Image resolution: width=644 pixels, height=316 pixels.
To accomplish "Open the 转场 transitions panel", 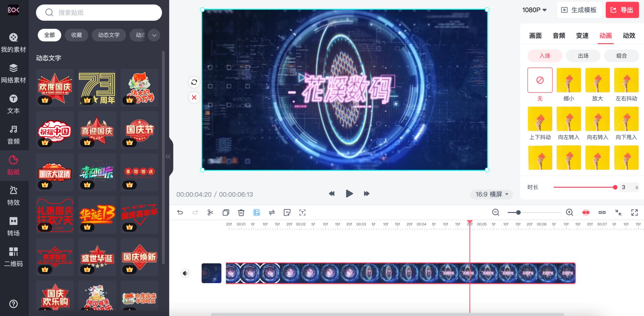I will pyautogui.click(x=13, y=227).
